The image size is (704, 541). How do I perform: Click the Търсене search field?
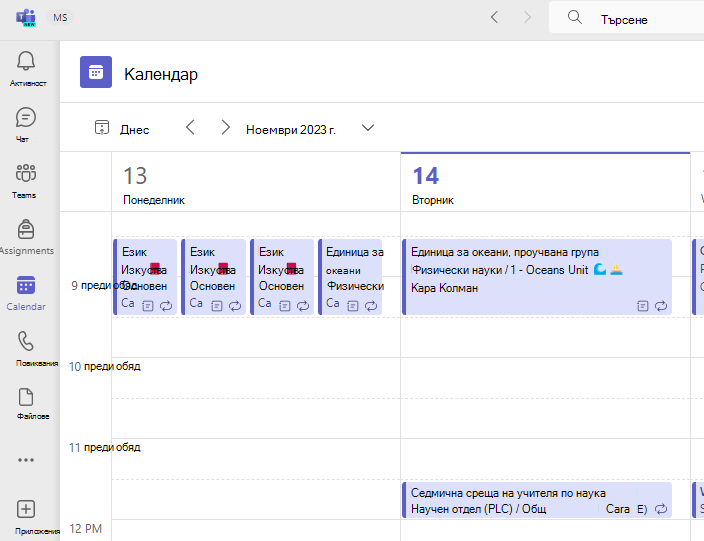(x=626, y=18)
